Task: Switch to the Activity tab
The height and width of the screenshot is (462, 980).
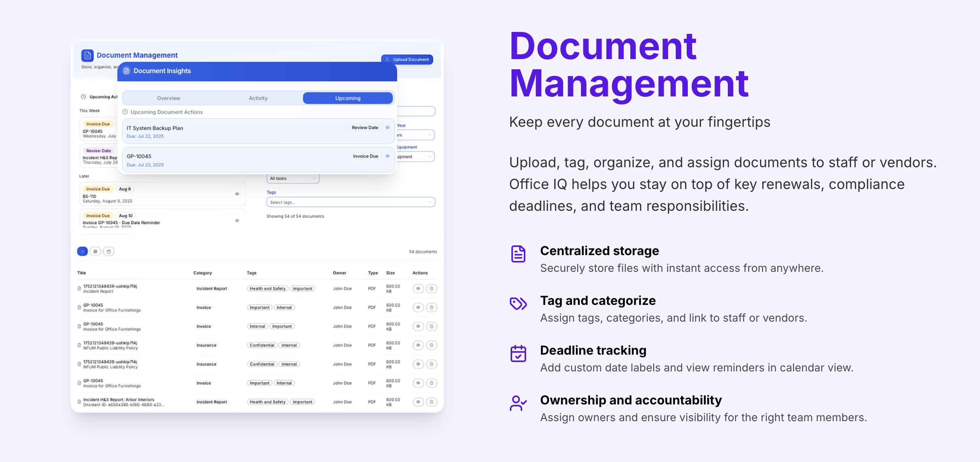Action: pyautogui.click(x=258, y=98)
